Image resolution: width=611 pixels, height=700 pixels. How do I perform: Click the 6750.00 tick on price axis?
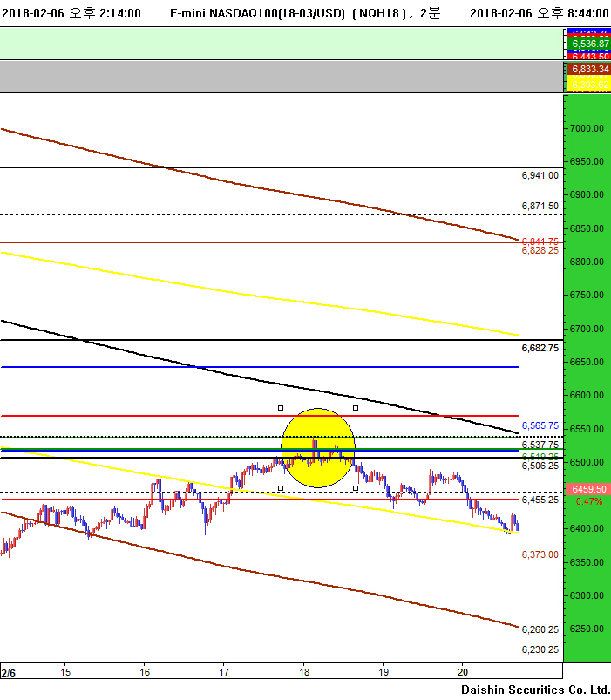point(587,295)
